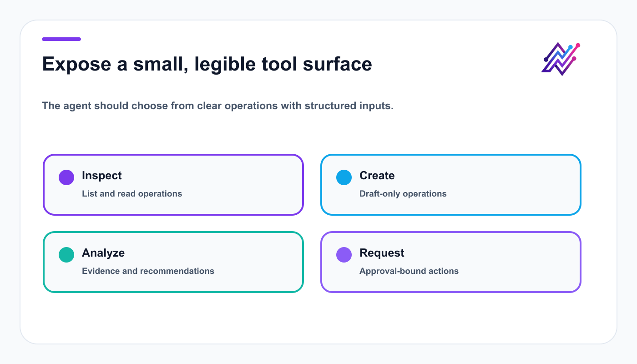This screenshot has height=364, width=637.
Task: Click the zigzag chart logo icon
Action: click(562, 59)
